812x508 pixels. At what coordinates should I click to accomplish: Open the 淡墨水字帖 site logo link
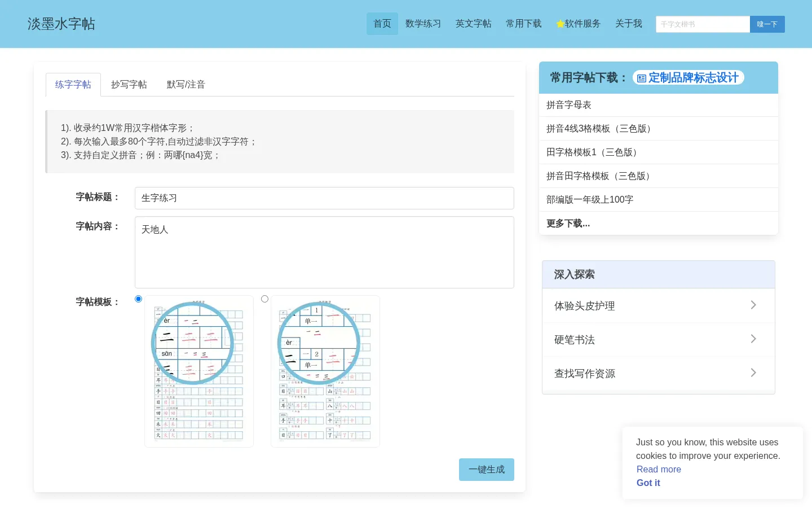click(x=61, y=24)
